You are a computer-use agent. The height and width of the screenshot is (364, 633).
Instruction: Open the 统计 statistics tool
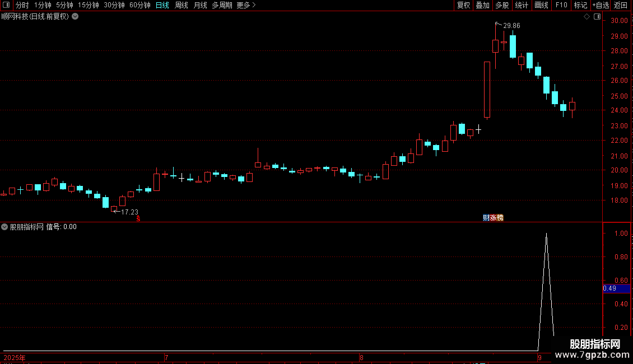pyautogui.click(x=522, y=5)
